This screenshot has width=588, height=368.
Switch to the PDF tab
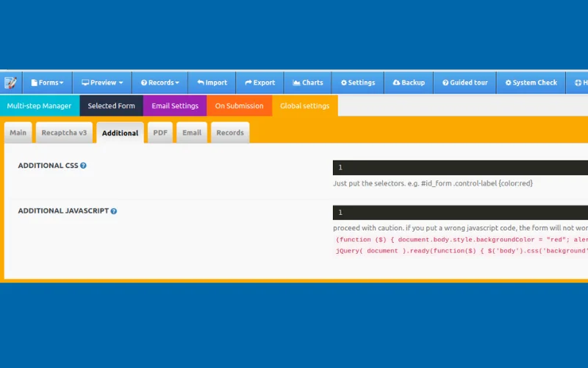pyautogui.click(x=160, y=132)
